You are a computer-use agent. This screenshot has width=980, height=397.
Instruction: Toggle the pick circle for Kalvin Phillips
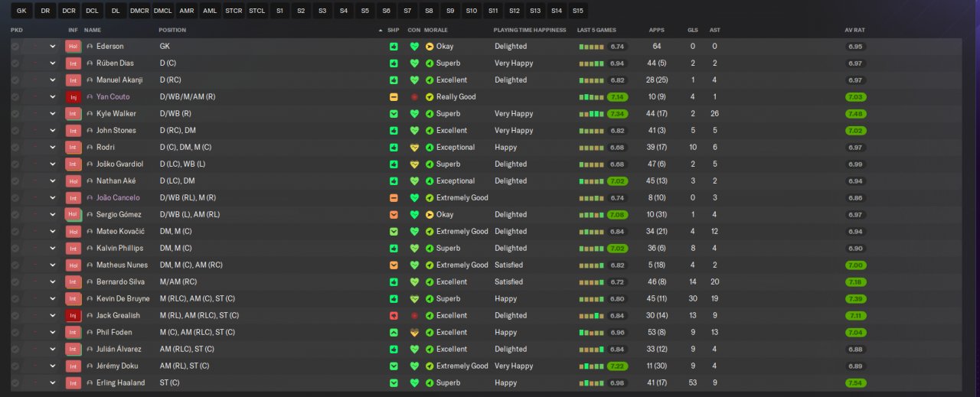(15, 249)
